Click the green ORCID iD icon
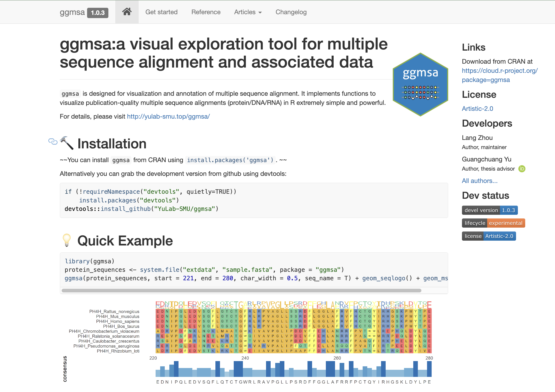The image size is (555, 392). [522, 169]
